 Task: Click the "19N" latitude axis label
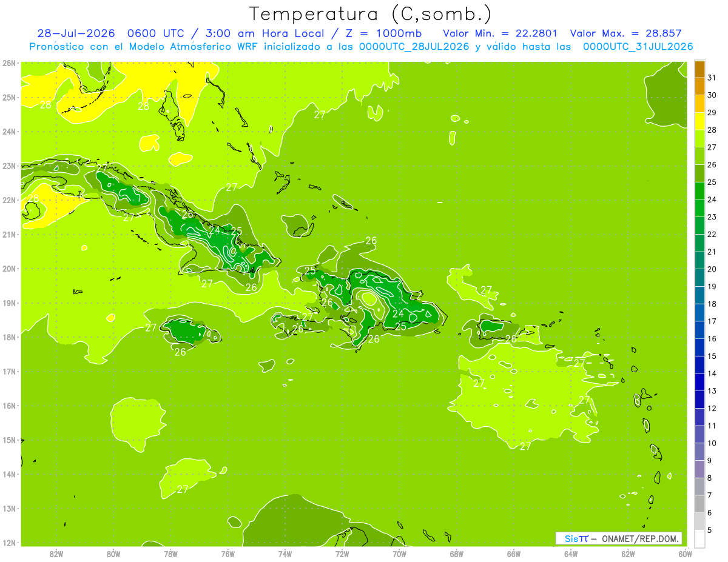pyautogui.click(x=8, y=303)
